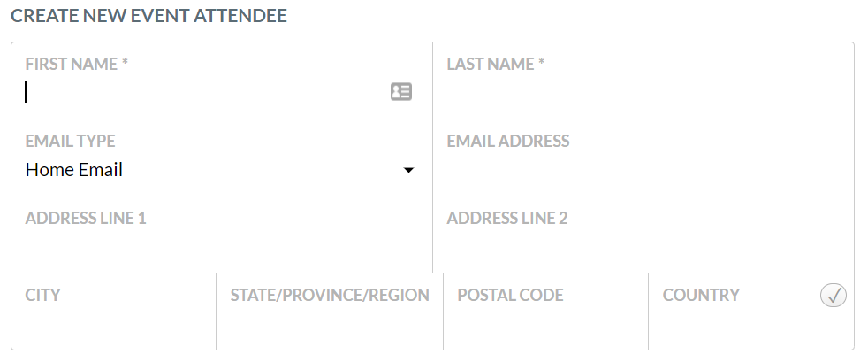Click the EMAIL ADDRESS label text

pos(507,142)
